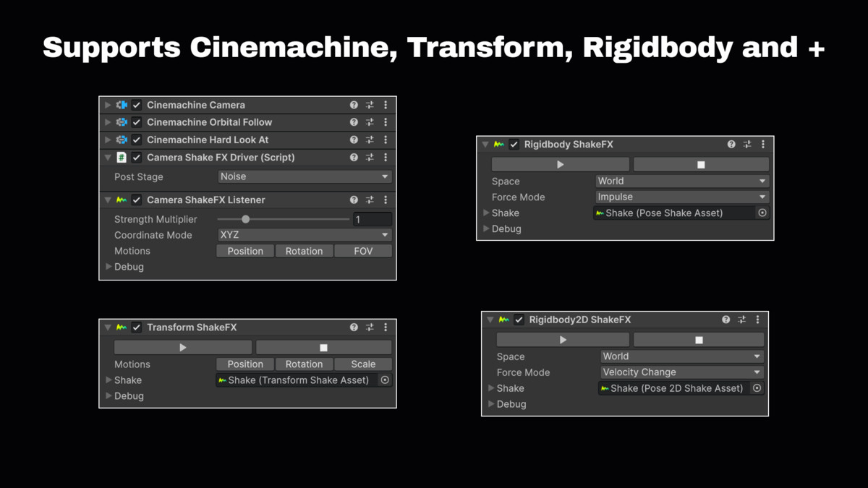Expand Debug foldout in Camera ShakeFX Listener

tap(109, 267)
